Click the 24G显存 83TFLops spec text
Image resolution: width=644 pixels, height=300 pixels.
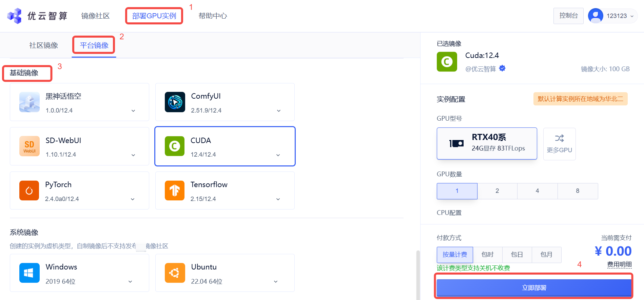(x=498, y=148)
